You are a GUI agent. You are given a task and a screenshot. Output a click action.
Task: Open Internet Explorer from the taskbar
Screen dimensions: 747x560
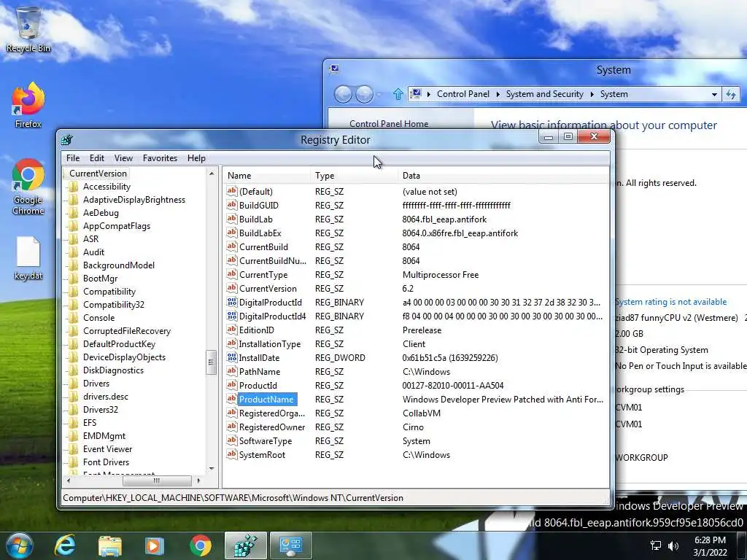click(65, 545)
